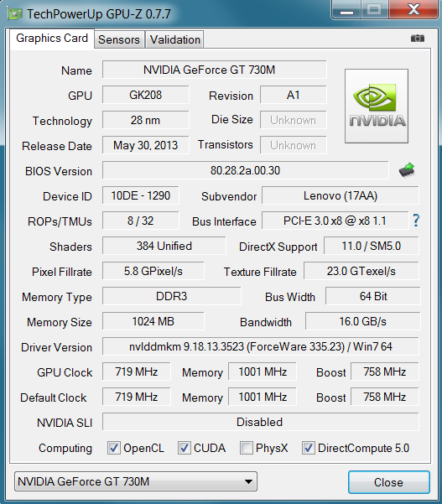Viewport: 442px width, 504px height.
Task: Open the GeForce GT 730M GPU dropdown
Action: point(136,481)
